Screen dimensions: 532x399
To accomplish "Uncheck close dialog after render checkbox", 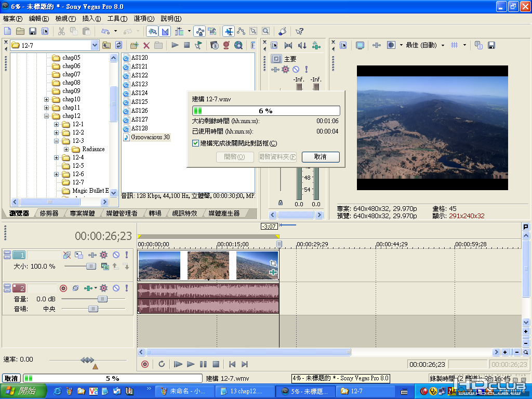I will pyautogui.click(x=195, y=143).
